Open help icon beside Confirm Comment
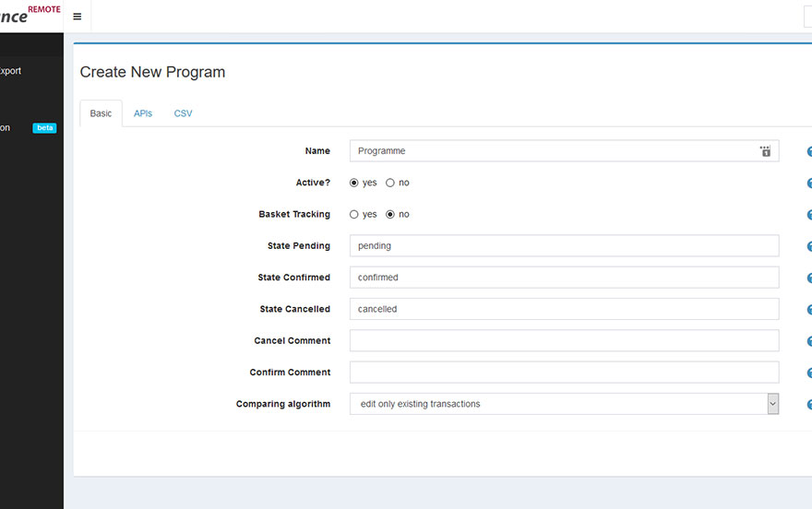The width and height of the screenshot is (812, 509). pyautogui.click(x=809, y=373)
